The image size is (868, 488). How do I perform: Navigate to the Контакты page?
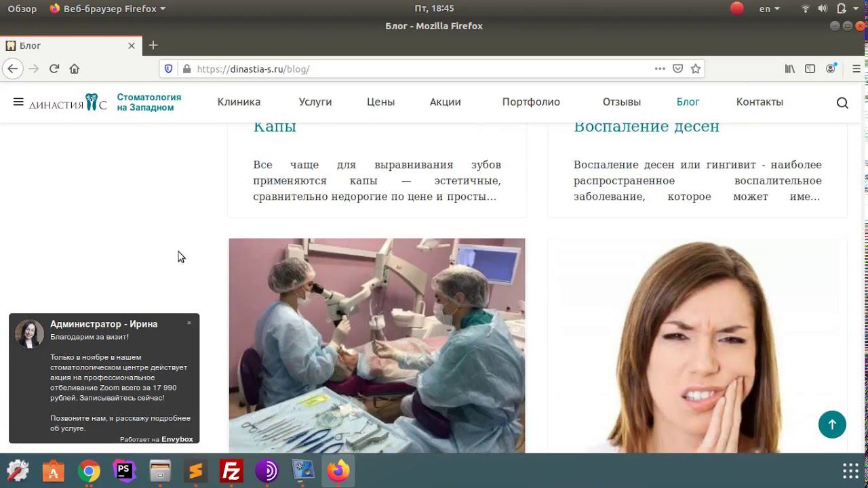[x=759, y=102]
